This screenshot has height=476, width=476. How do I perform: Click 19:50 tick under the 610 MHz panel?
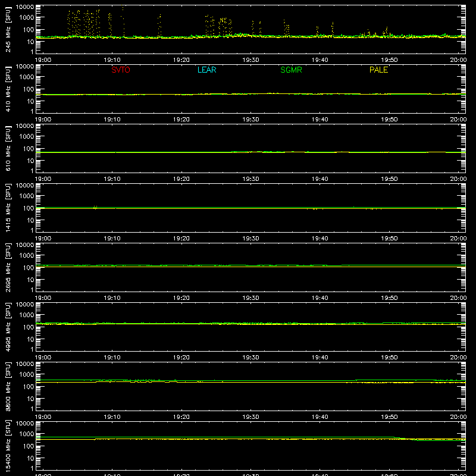coord(389,179)
